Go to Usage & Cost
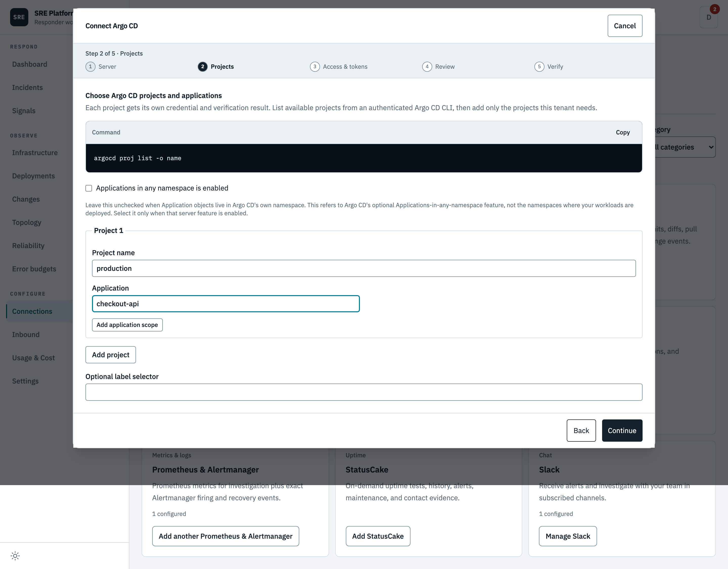Screen dimensions: 728x569 33,358
